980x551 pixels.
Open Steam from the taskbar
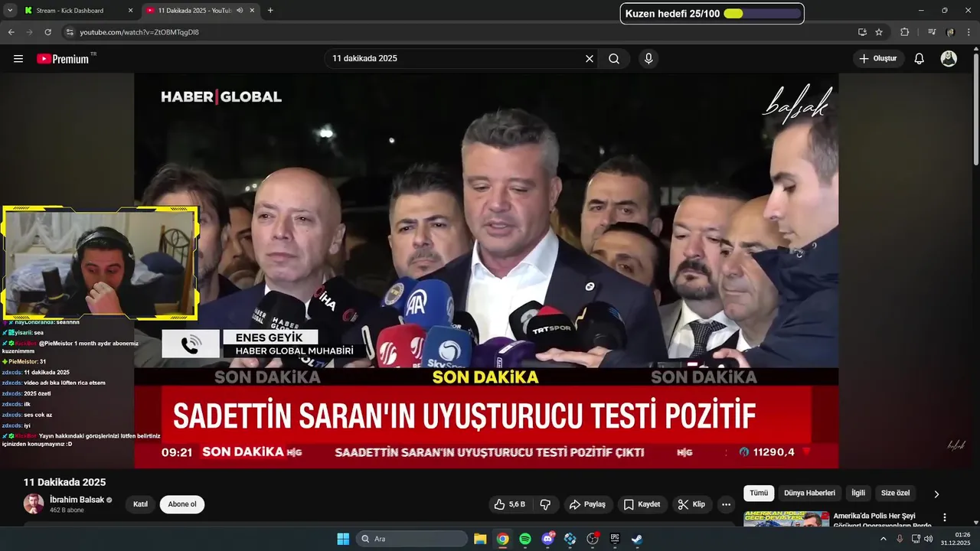point(637,539)
